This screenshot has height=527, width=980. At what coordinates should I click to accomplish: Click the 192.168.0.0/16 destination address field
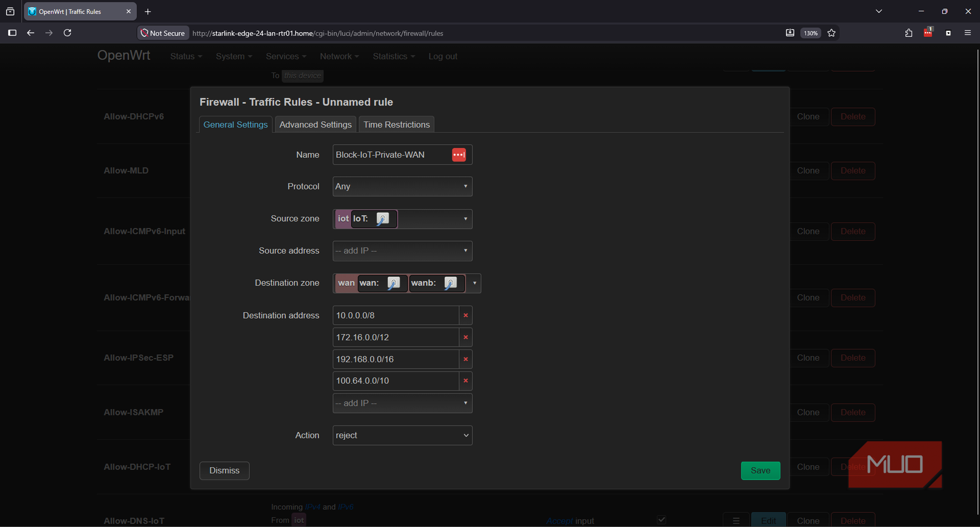[396, 360]
